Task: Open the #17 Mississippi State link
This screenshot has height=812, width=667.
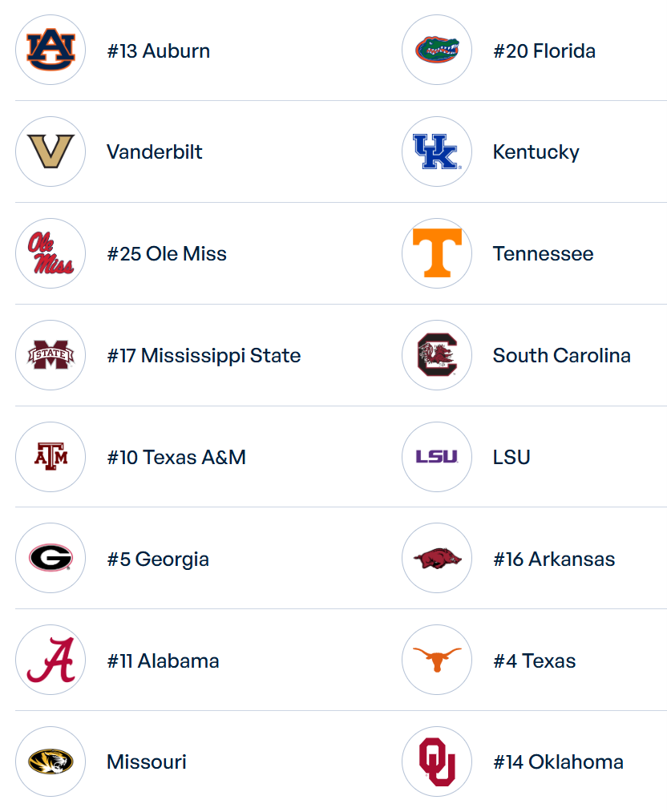Action: click(204, 355)
